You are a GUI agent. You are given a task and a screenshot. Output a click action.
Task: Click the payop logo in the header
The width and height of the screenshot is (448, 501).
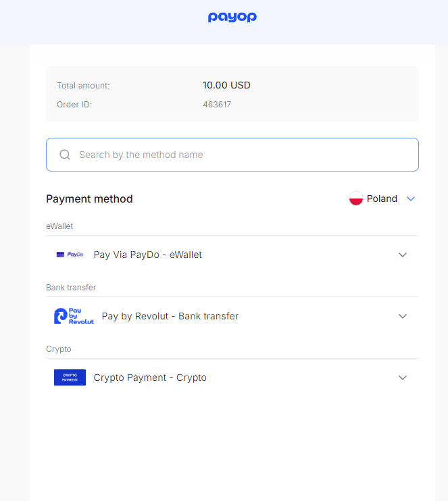point(232,18)
